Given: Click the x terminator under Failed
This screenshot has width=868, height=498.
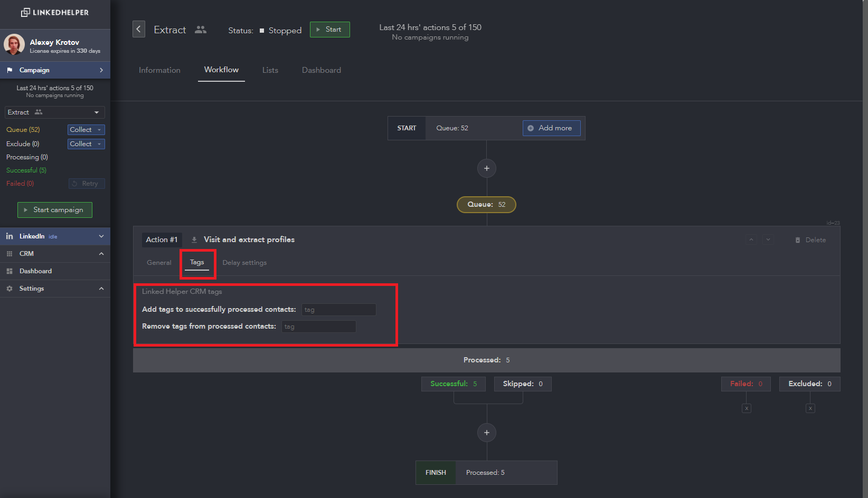Looking at the screenshot, I should pos(747,408).
